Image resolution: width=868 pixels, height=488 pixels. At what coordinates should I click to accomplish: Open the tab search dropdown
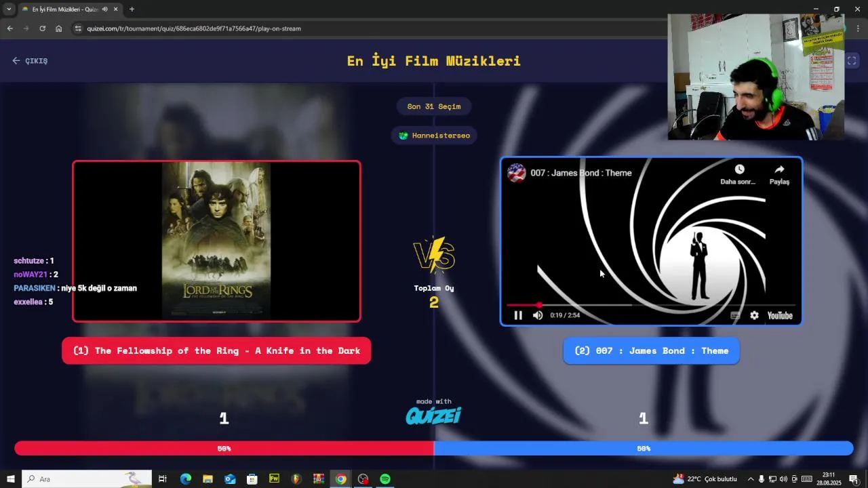9,9
